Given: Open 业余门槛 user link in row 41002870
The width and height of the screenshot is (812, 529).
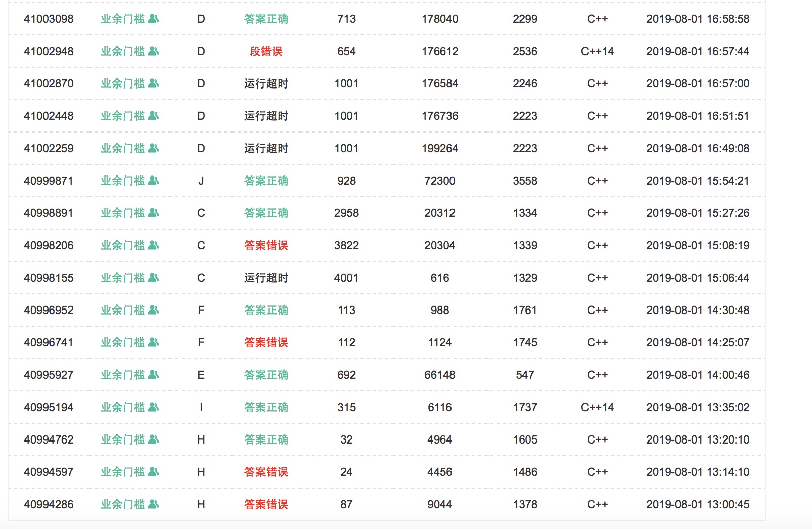Looking at the screenshot, I should tap(123, 83).
